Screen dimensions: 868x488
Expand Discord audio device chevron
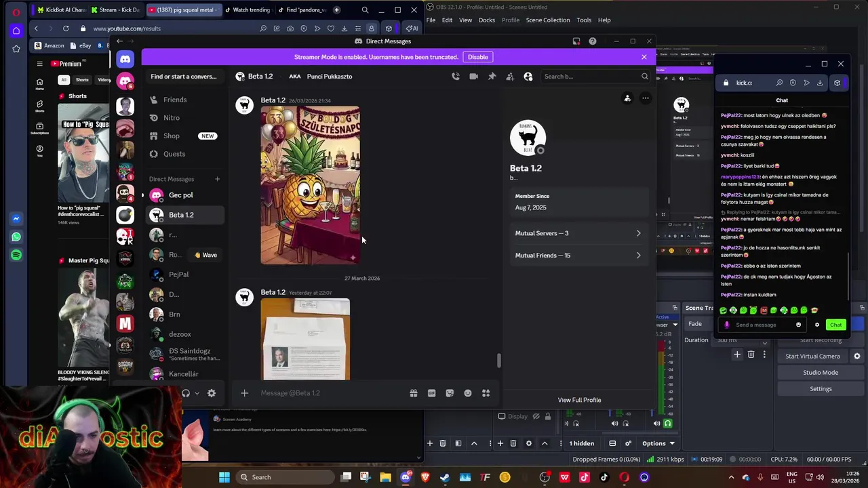pyautogui.click(x=197, y=393)
